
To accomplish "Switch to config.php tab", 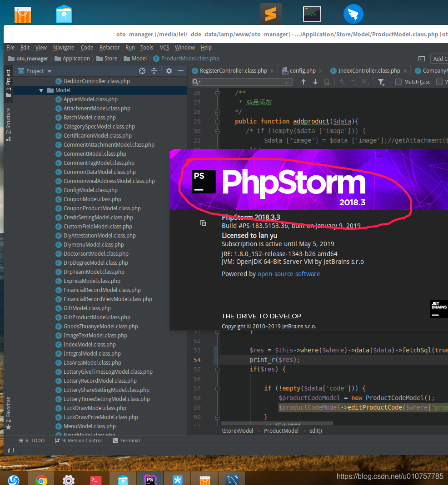I will [303, 71].
